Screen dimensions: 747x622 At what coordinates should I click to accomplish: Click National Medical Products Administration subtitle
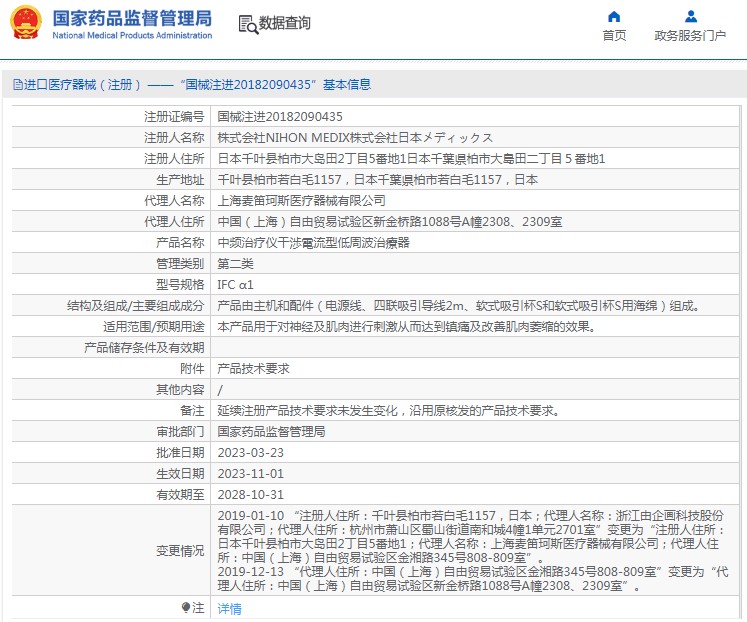click(132, 35)
